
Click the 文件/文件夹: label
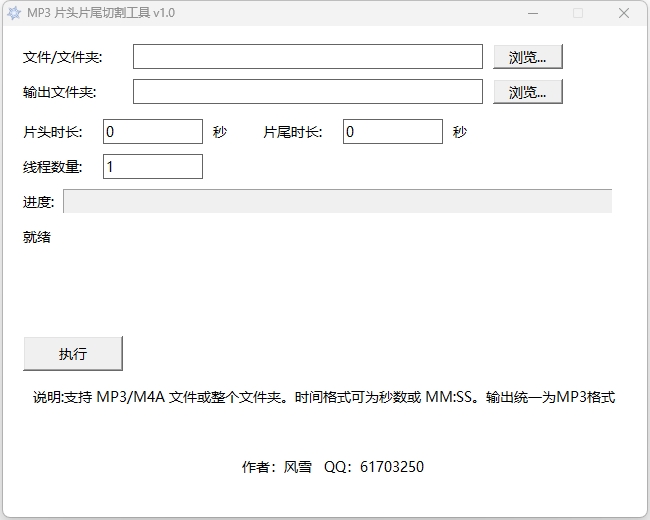pos(62,57)
